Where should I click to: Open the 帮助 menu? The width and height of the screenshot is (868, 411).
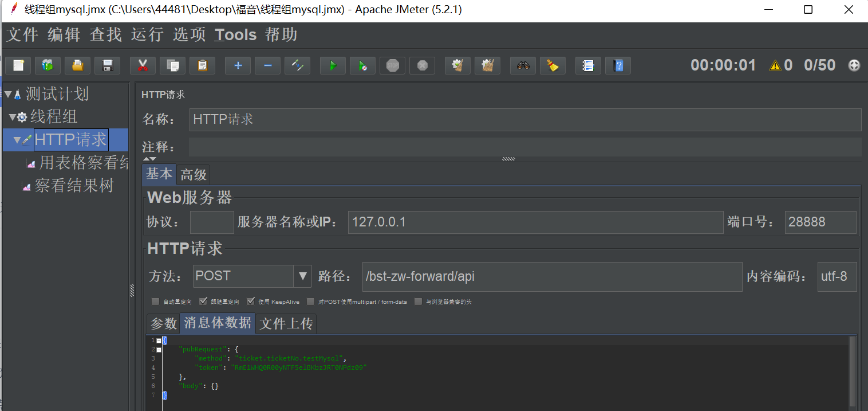tap(282, 34)
